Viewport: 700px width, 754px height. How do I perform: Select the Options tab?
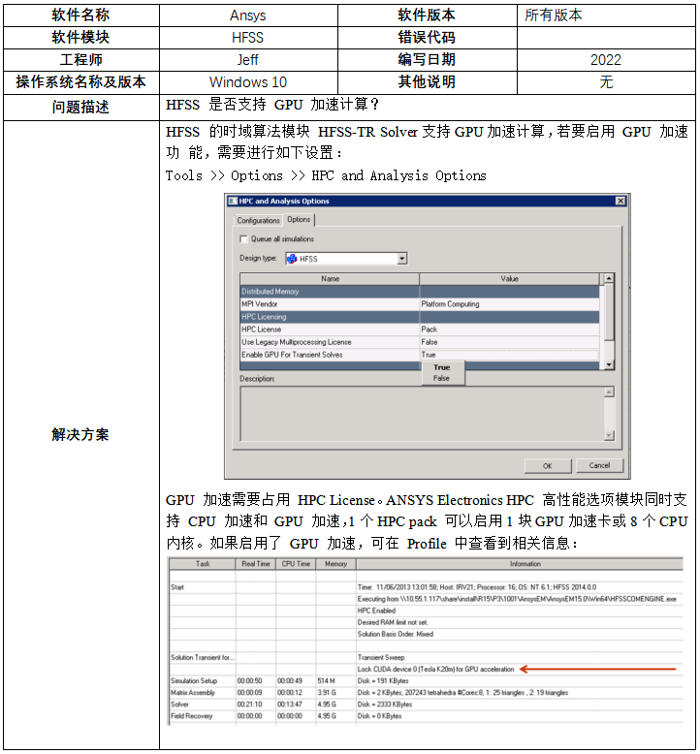299,220
